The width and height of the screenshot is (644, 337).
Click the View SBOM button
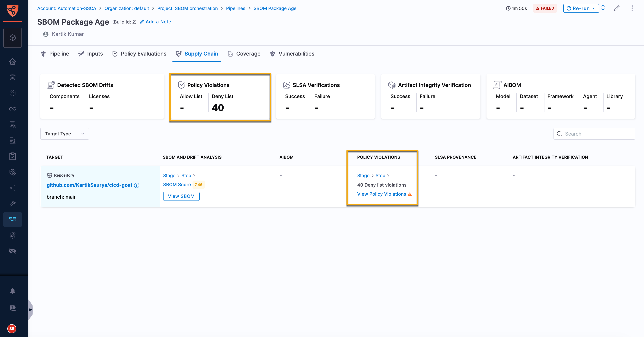[181, 196]
